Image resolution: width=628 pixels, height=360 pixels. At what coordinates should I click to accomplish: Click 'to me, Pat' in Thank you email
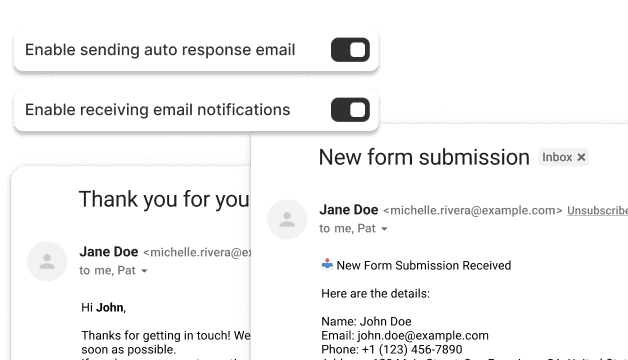(x=107, y=271)
